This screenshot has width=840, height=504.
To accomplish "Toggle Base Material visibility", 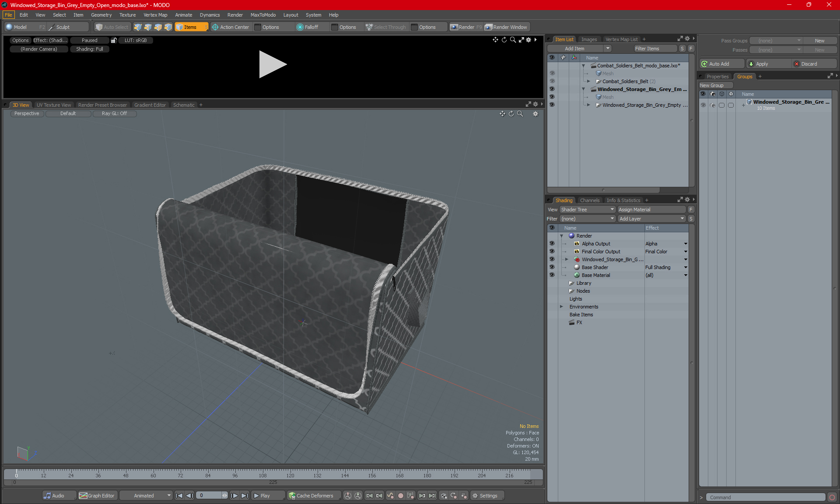I will [552, 275].
